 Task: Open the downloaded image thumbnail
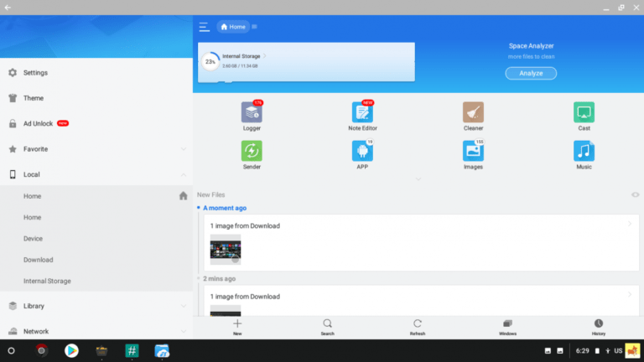click(x=226, y=249)
